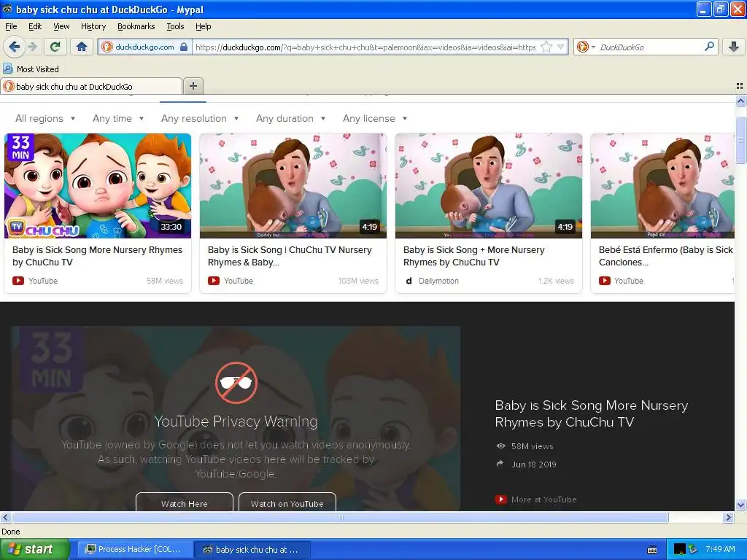Open the All regions filter dropdown

(45, 119)
